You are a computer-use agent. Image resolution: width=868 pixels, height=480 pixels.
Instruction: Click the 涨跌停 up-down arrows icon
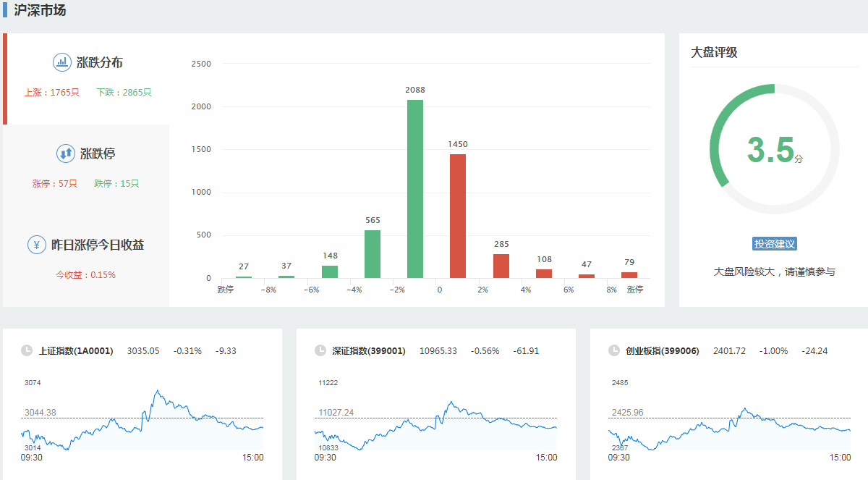point(66,153)
